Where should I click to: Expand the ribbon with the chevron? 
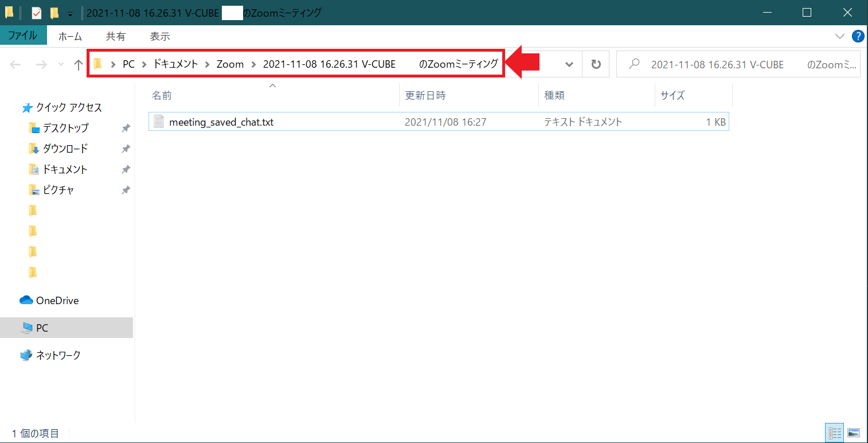840,36
